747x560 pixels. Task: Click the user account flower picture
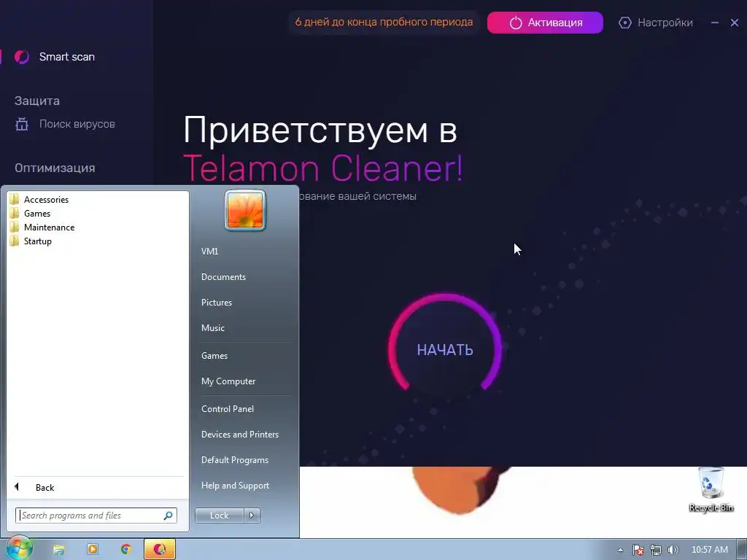pyautogui.click(x=245, y=210)
